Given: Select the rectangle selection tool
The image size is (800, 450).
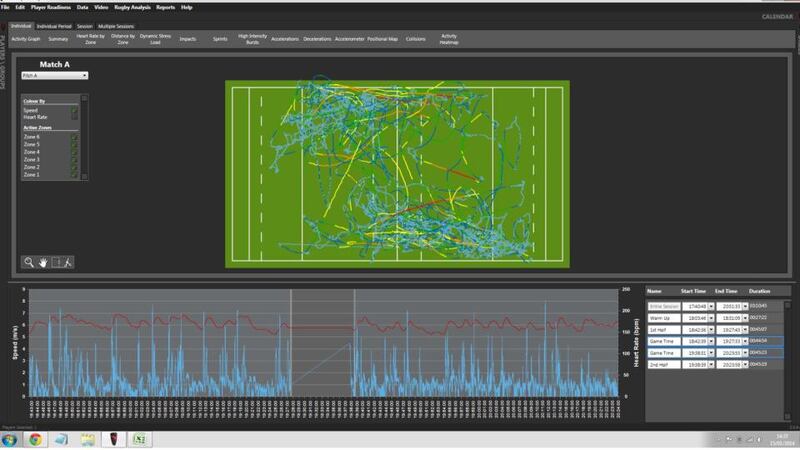Looking at the screenshot, I should click(x=56, y=262).
